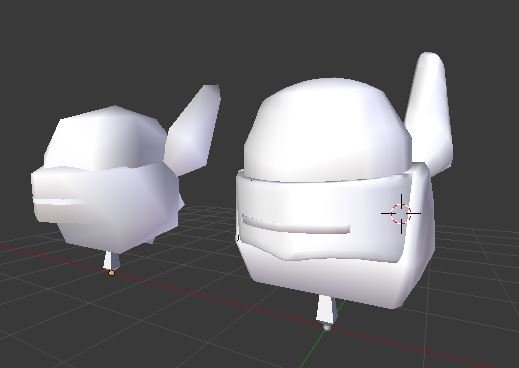This screenshot has height=368, width=519.
Task: Click the visor slit on the left helmet
Action: pyautogui.click(x=58, y=201)
